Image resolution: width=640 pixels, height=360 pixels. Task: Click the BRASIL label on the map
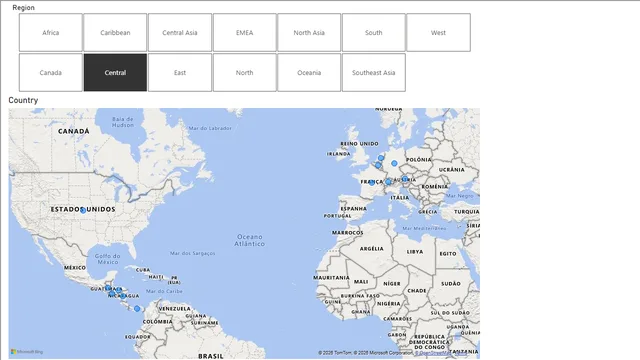(211, 356)
